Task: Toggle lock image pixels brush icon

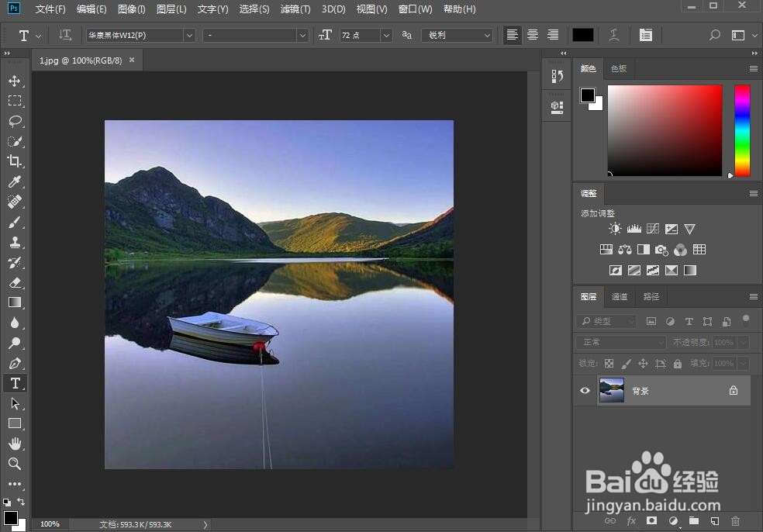Action: (x=627, y=364)
